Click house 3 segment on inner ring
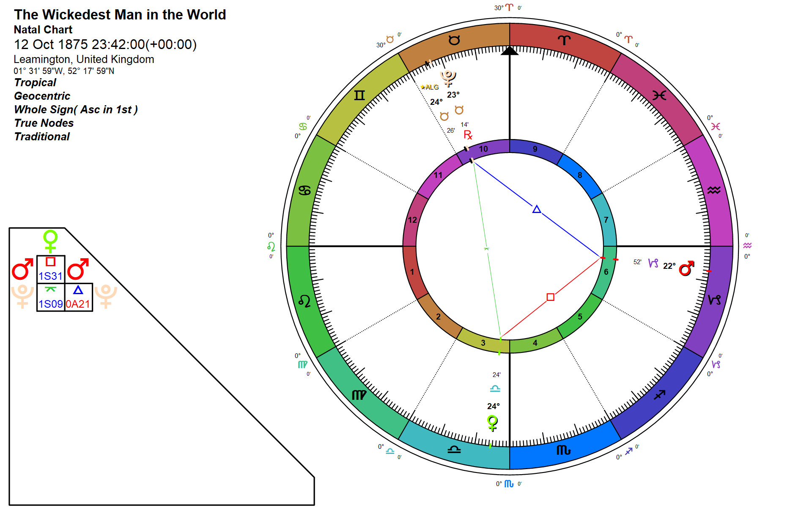Viewport: 812px width, 519px height. click(483, 343)
